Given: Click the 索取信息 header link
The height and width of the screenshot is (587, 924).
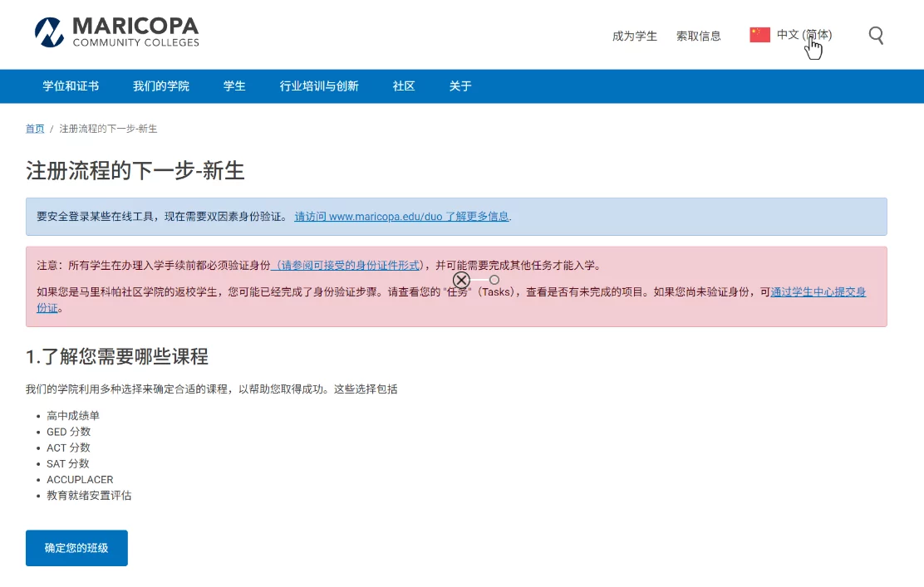Looking at the screenshot, I should 699,36.
